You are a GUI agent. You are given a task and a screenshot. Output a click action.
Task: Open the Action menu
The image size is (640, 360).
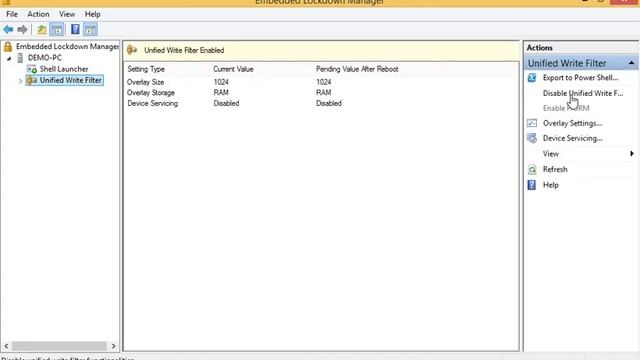38,14
